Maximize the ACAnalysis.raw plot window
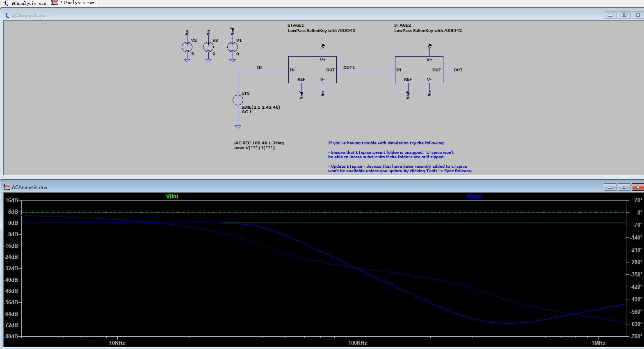Viewport: 644px width, 349px height. click(624, 187)
